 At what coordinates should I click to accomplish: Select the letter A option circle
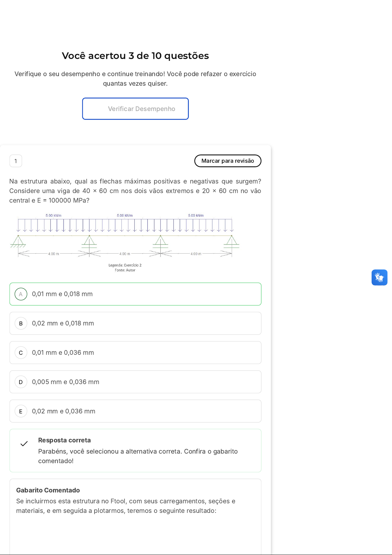(21, 294)
